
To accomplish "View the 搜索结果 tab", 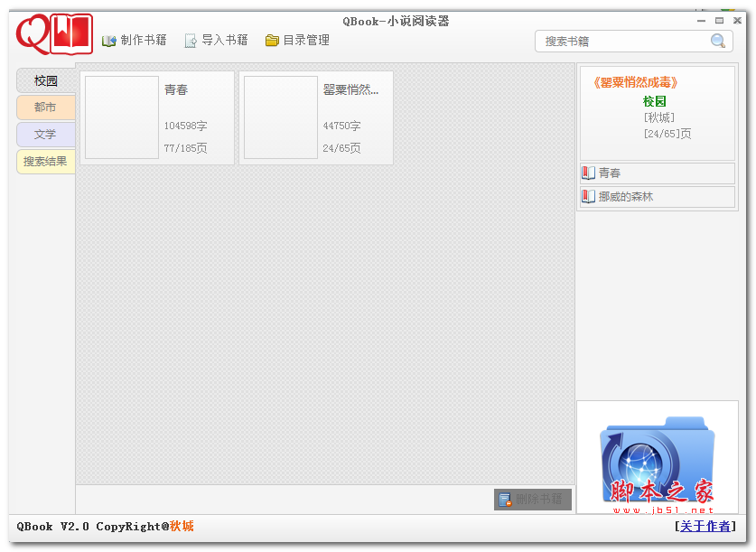I will [44, 162].
